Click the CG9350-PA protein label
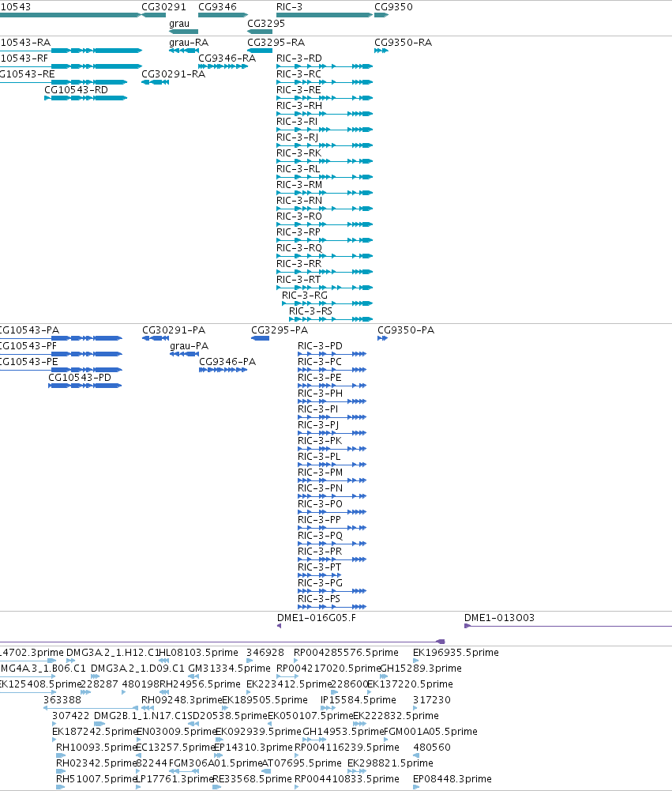 406,330
